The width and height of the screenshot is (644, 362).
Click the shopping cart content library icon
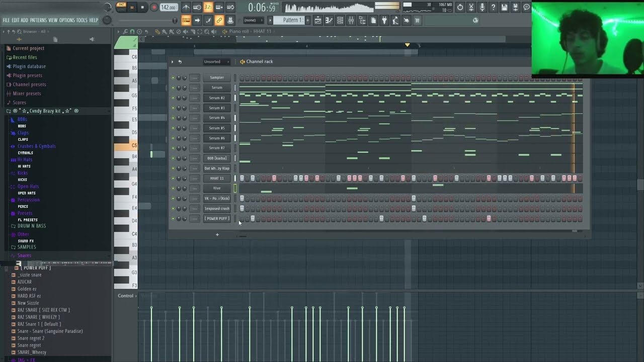(418, 20)
